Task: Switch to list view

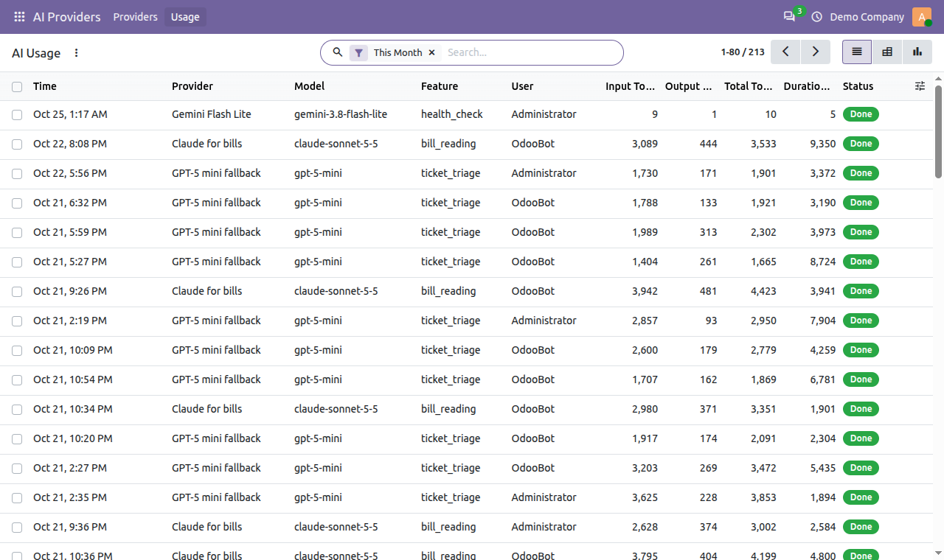Action: point(857,52)
